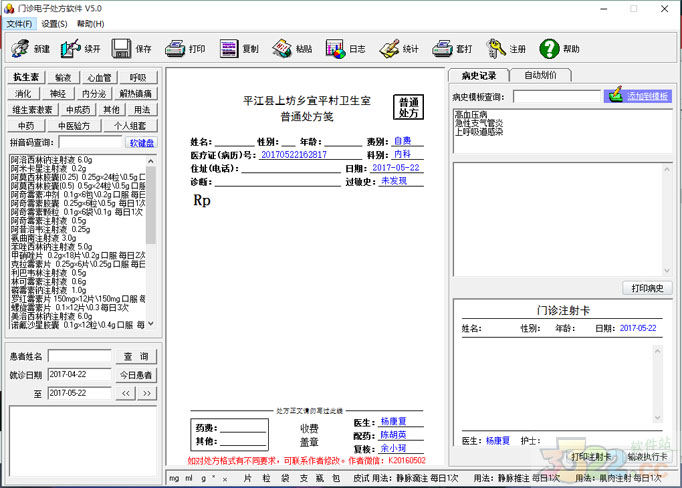
Task: Select the 中药 category button
Action: [26, 126]
